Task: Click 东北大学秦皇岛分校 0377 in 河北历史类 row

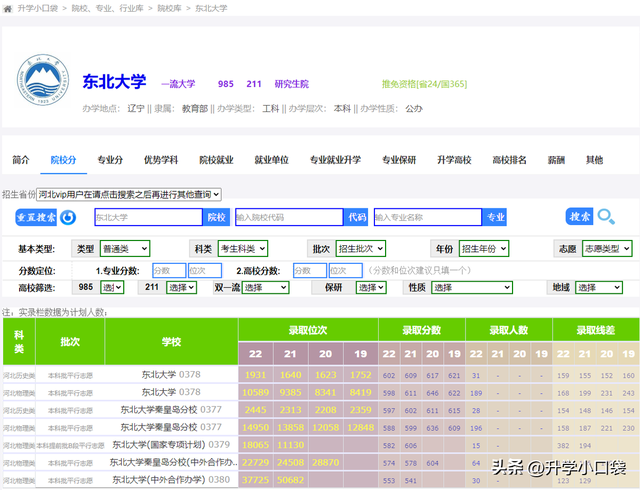Action: point(171,410)
